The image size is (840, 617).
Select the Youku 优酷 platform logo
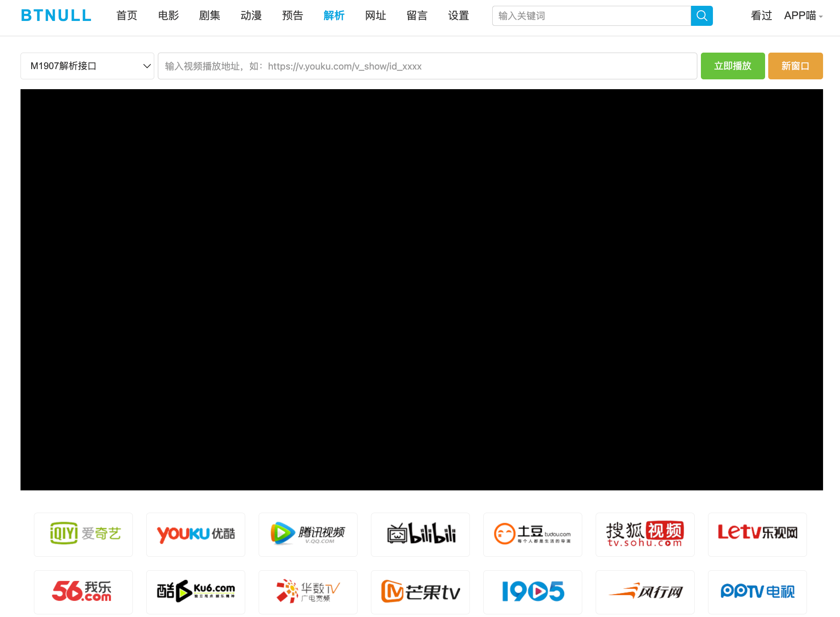(x=195, y=534)
